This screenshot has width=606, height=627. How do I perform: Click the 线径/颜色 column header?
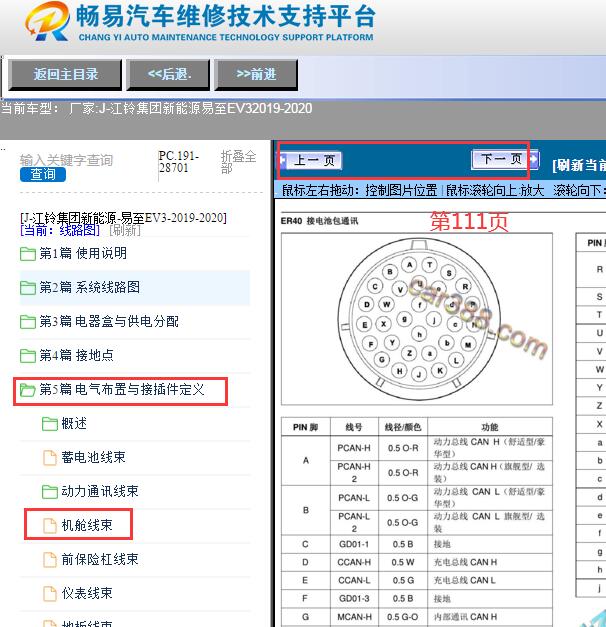coord(403,427)
